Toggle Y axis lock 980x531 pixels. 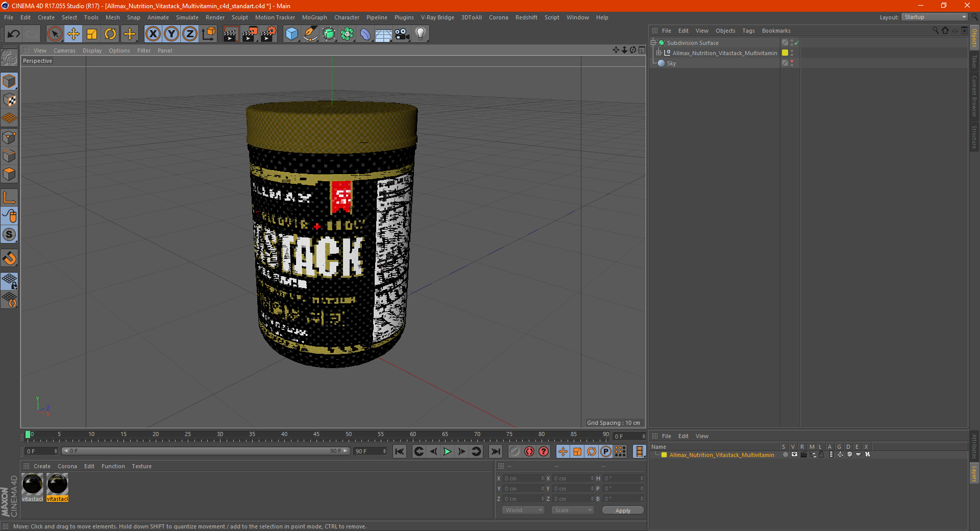pos(171,34)
